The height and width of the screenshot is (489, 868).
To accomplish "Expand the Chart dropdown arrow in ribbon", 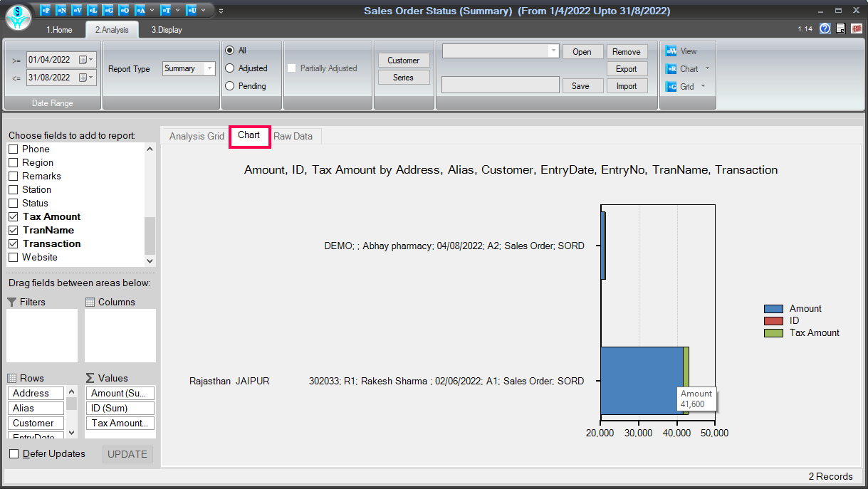I will 707,68.
